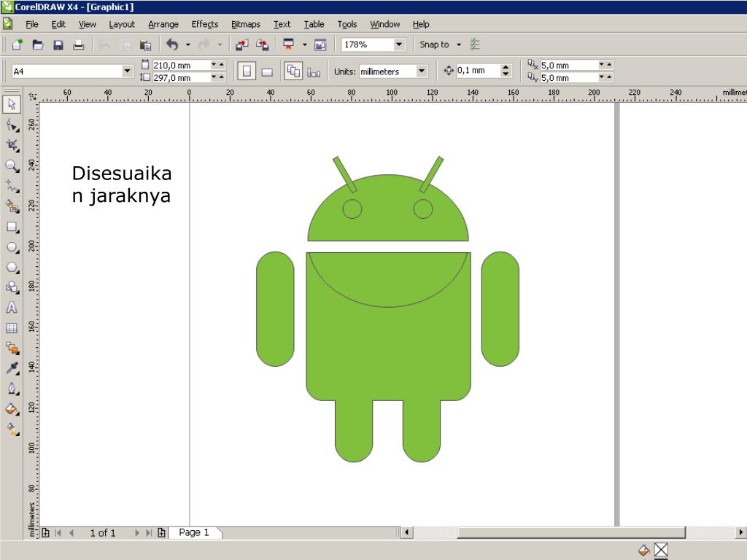Select the Eyedropper tool
Viewport: 747px width, 560px height.
point(12,368)
